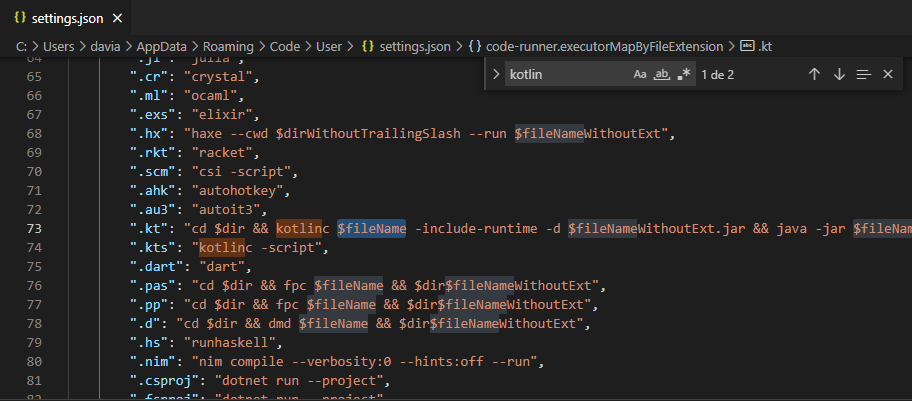The image size is (912, 401).
Task: Open code-runner.executorMapByFileExtension breadcrumb
Action: click(604, 47)
